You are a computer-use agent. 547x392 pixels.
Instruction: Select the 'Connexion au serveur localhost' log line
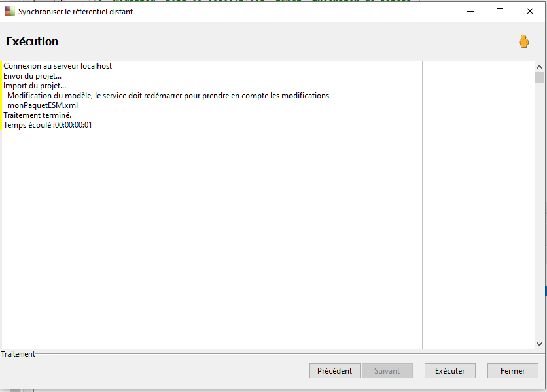[x=58, y=66]
